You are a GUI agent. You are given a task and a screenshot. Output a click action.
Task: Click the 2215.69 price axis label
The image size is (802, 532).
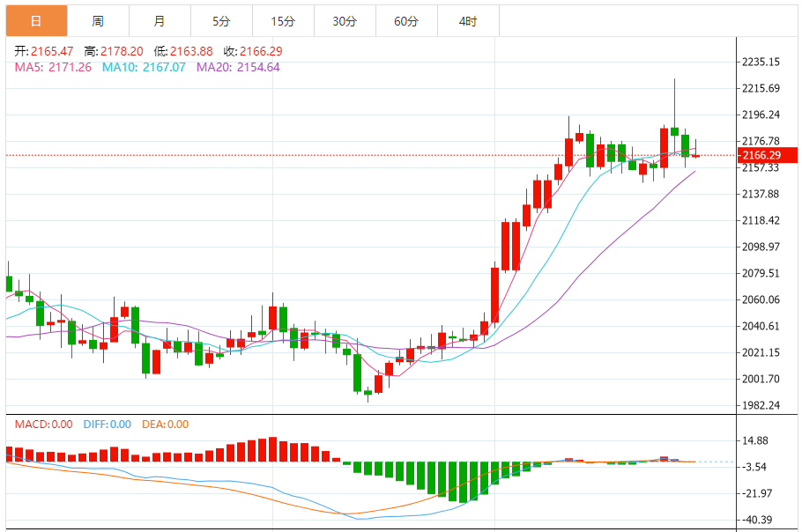(761, 88)
